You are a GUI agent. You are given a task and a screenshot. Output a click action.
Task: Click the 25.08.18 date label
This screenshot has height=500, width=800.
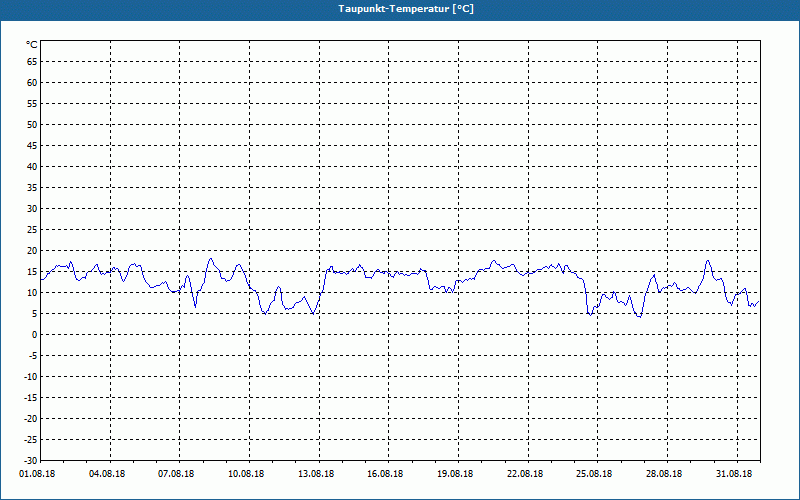coord(594,474)
